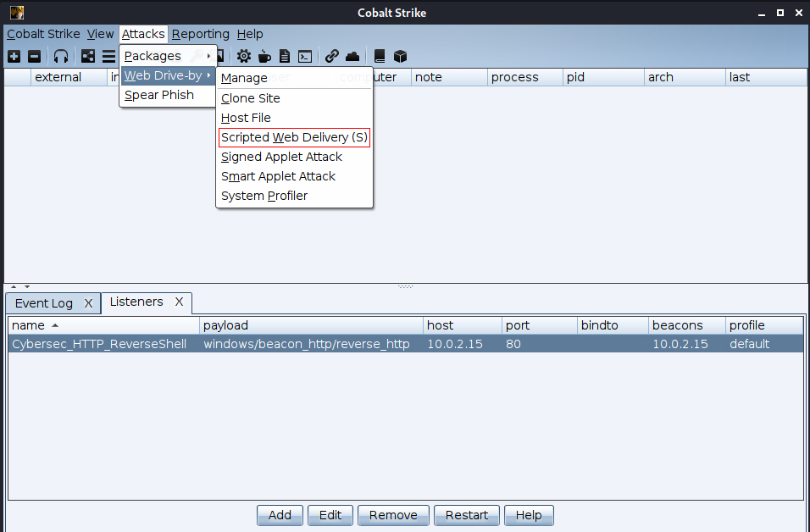Click the disconnect minus icon in toolbar
Image resolution: width=810 pixels, height=532 pixels.
34,57
